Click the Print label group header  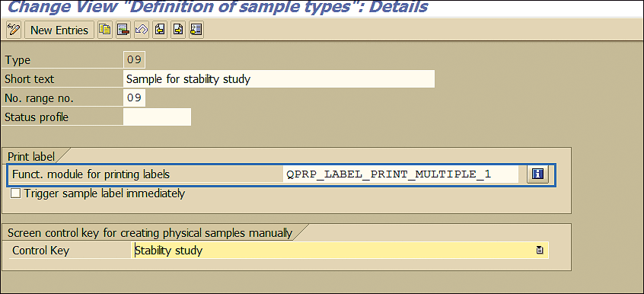point(31,157)
